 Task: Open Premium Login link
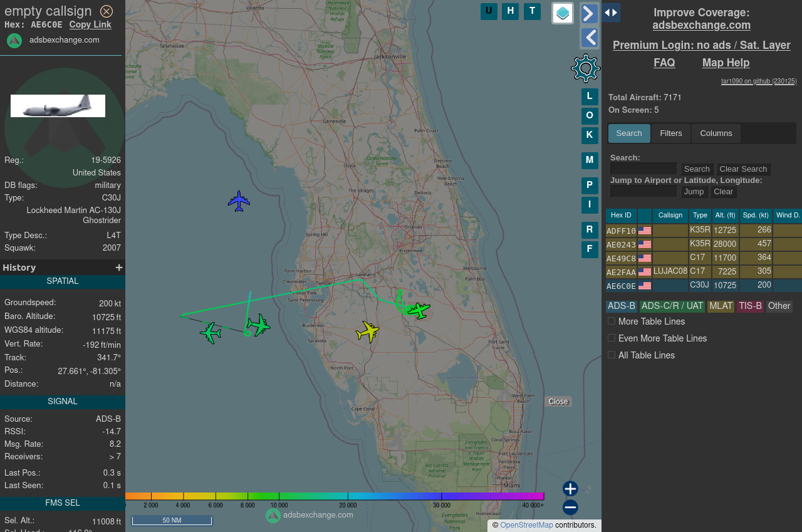point(701,45)
